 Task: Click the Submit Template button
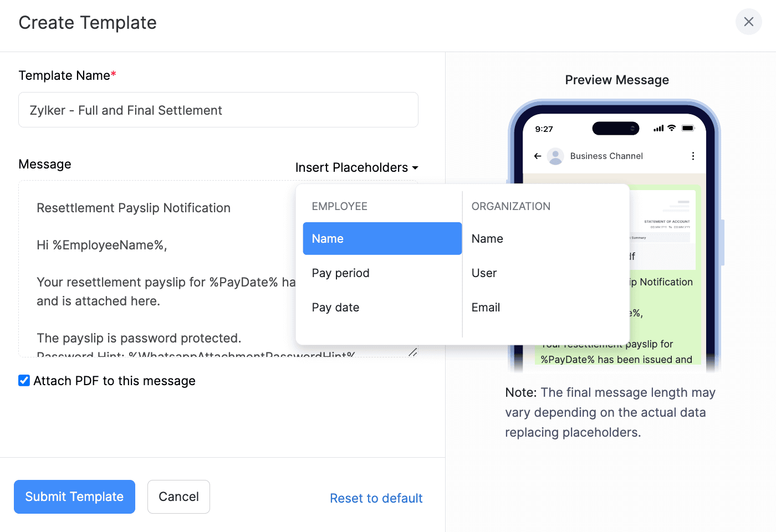(x=74, y=497)
